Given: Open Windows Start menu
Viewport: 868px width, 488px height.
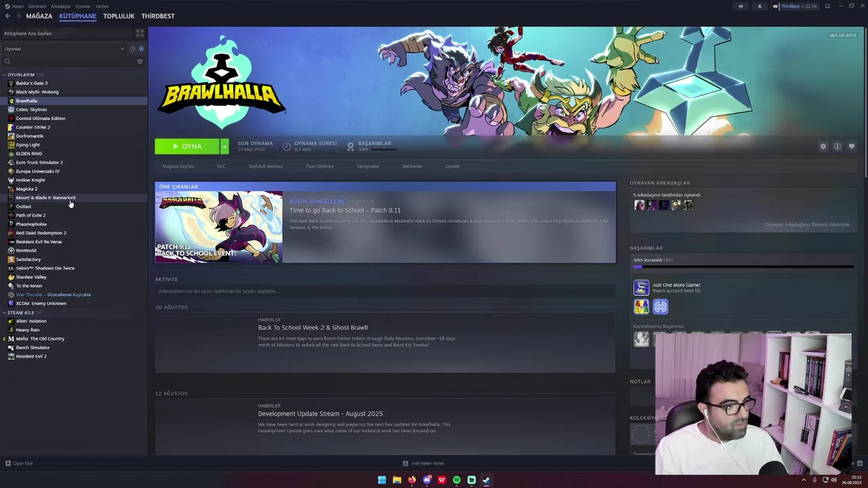Looking at the screenshot, I should pyautogui.click(x=382, y=480).
